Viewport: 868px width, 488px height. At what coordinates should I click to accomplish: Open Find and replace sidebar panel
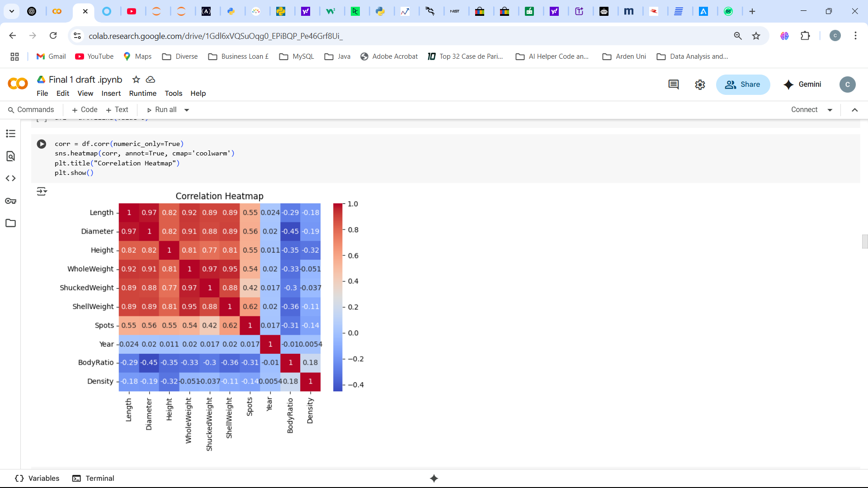pyautogui.click(x=11, y=156)
